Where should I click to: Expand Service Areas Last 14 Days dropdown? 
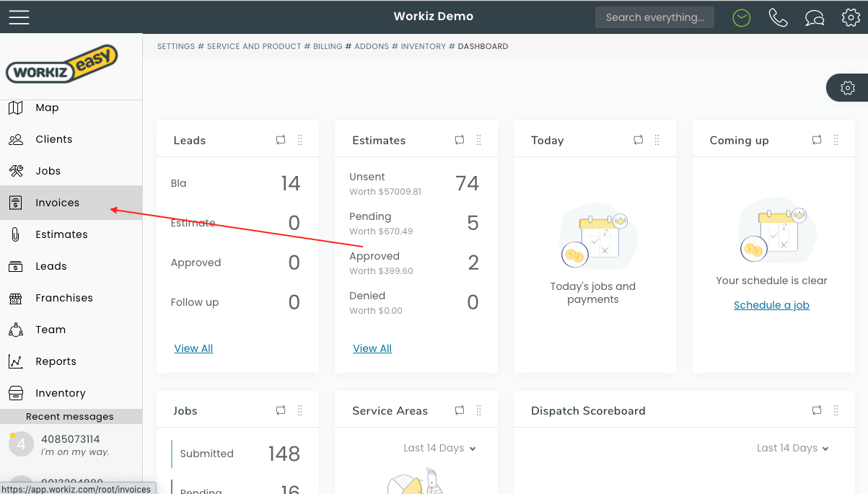(439, 448)
